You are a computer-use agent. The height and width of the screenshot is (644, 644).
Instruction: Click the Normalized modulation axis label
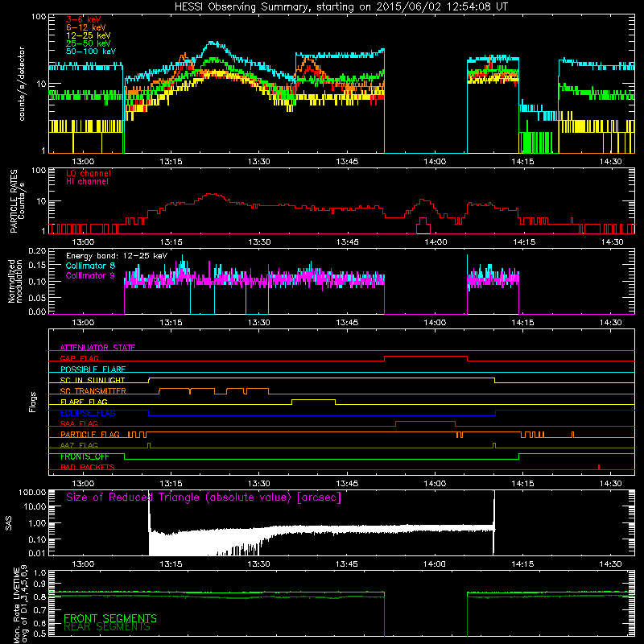(x=15, y=281)
